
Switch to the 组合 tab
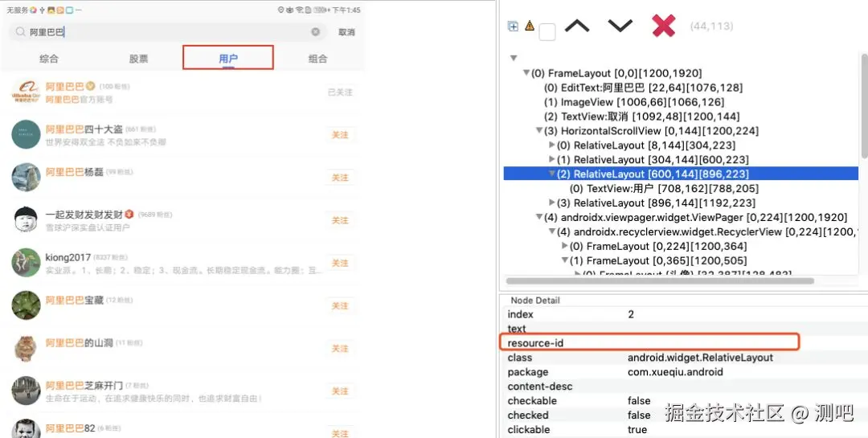click(317, 59)
